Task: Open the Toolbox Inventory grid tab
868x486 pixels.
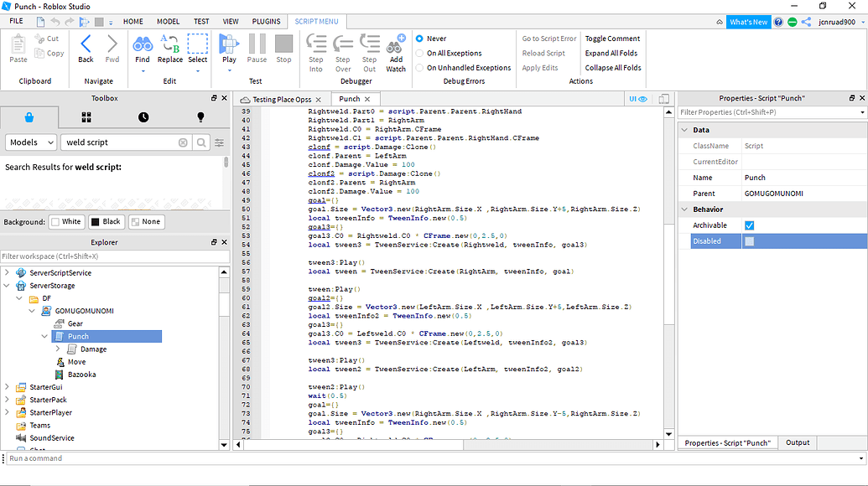Action: click(x=86, y=117)
